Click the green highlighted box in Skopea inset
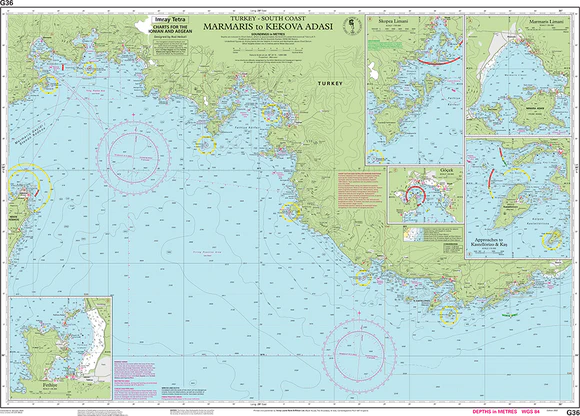Viewport: 580px width, 416px height. click(x=385, y=45)
